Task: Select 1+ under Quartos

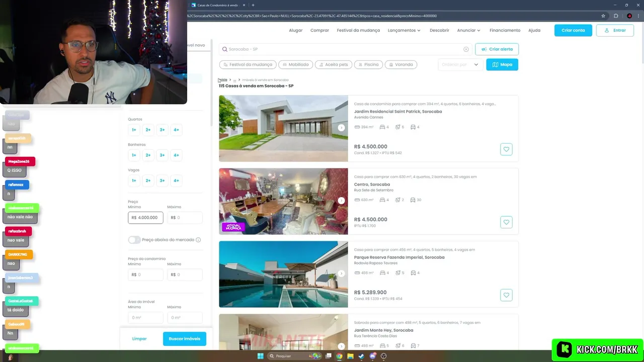Action: coord(134,130)
